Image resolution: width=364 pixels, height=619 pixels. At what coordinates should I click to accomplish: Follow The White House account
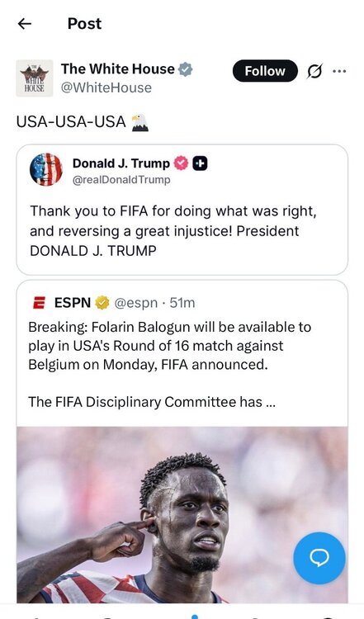click(x=265, y=71)
